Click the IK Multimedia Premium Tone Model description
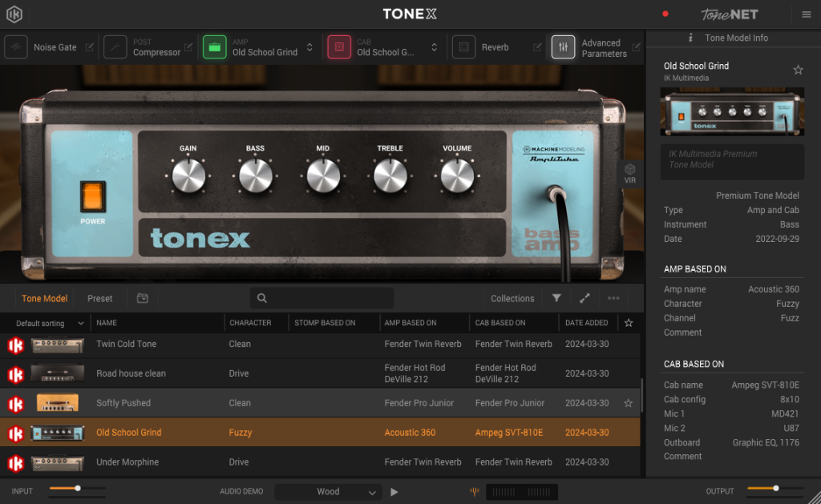Viewport: 821px width, 504px height. (x=732, y=162)
